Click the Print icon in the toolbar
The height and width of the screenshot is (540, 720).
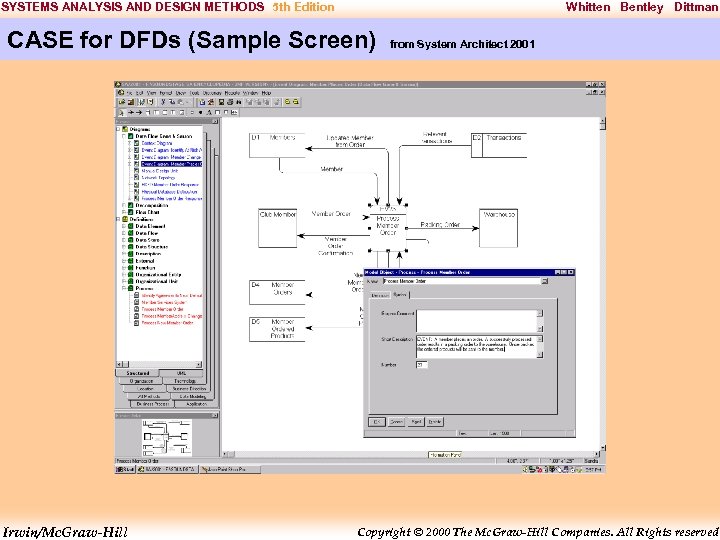[x=230, y=102]
